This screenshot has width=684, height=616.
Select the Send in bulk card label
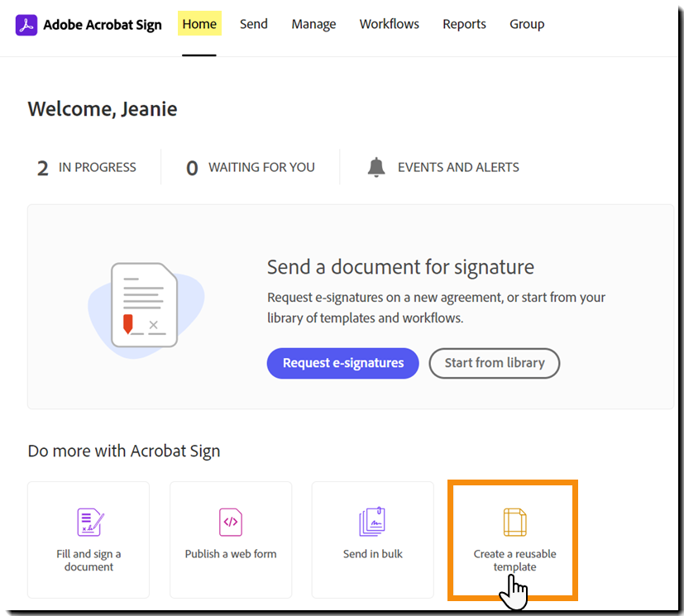click(x=373, y=554)
